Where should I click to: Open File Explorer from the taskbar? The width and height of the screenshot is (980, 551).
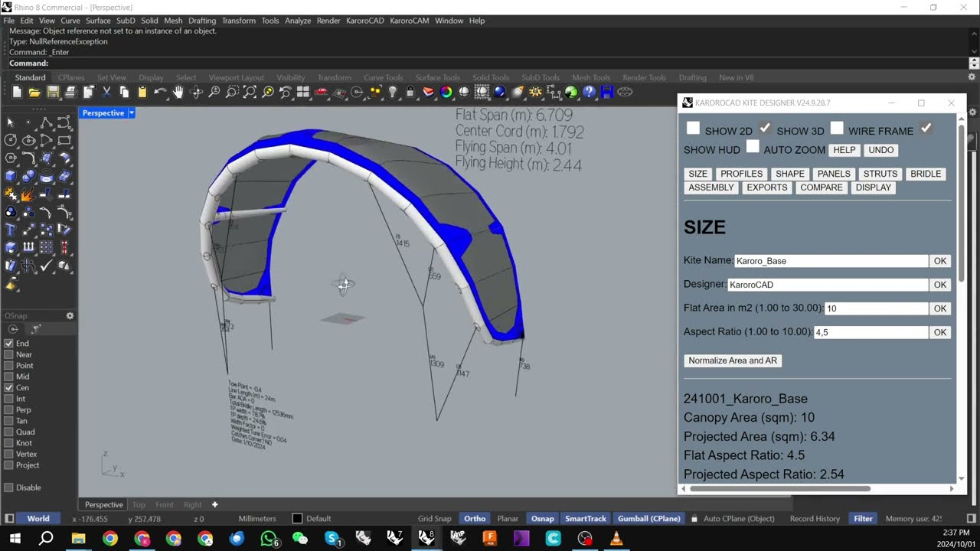(78, 539)
